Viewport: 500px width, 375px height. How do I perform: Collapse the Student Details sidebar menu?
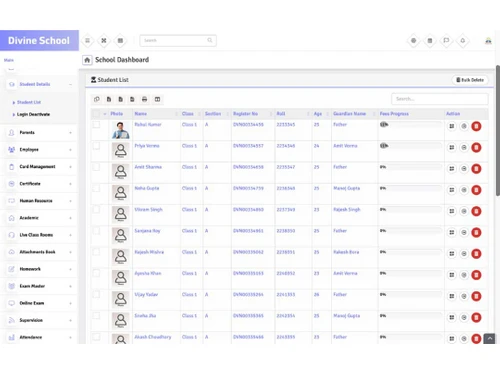[39, 84]
